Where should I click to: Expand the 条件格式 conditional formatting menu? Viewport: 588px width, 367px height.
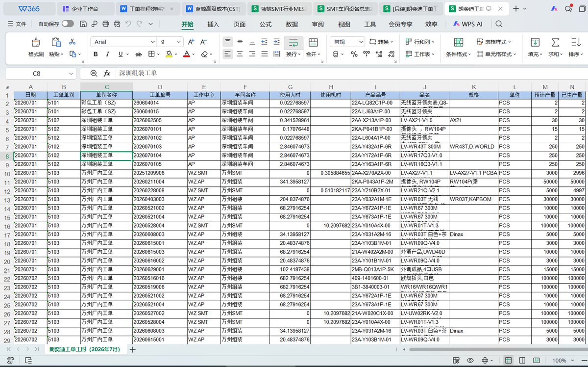[x=458, y=54]
